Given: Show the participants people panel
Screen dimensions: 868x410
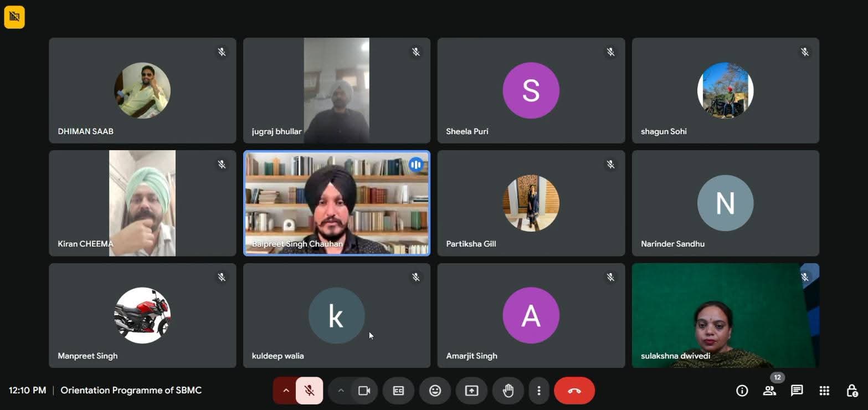Looking at the screenshot, I should click(769, 391).
